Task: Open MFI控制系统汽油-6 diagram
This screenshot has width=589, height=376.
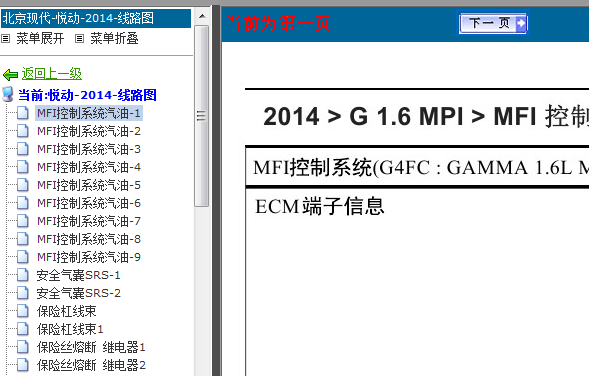Action: pos(89,203)
